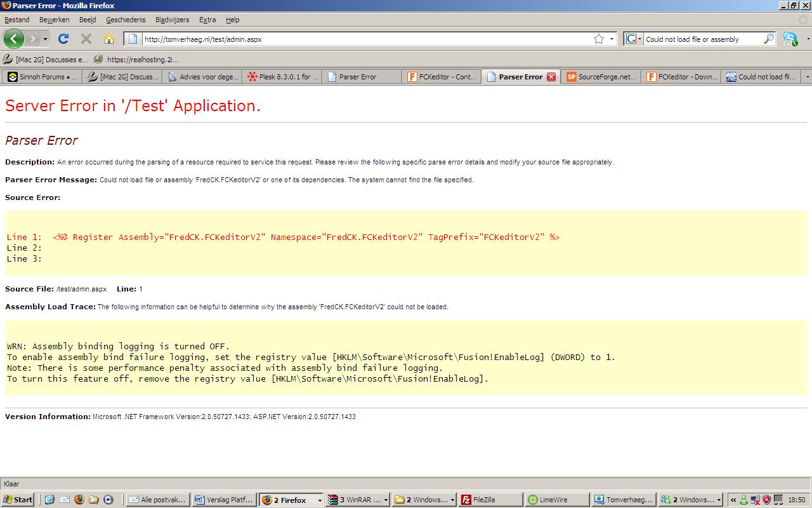Switch to the Sinnoh Forums tab

[x=42, y=77]
